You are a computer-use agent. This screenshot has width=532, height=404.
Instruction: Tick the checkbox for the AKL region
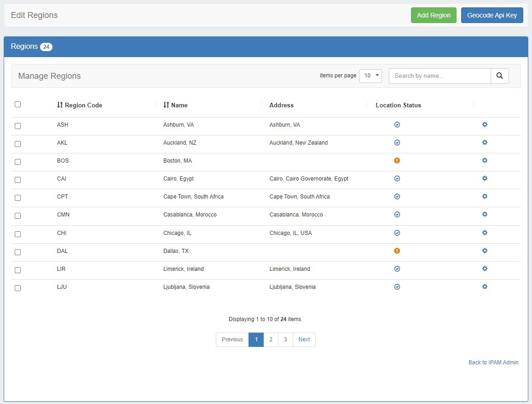[x=18, y=144]
